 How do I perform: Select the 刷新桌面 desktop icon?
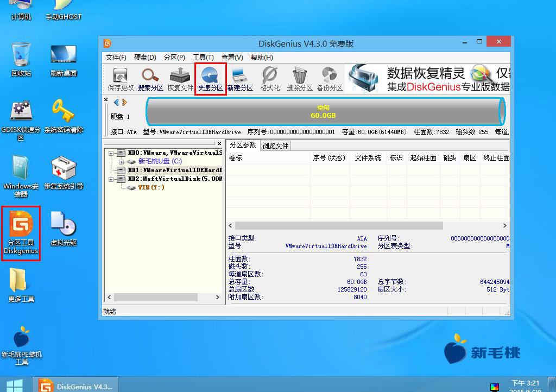coord(64,60)
